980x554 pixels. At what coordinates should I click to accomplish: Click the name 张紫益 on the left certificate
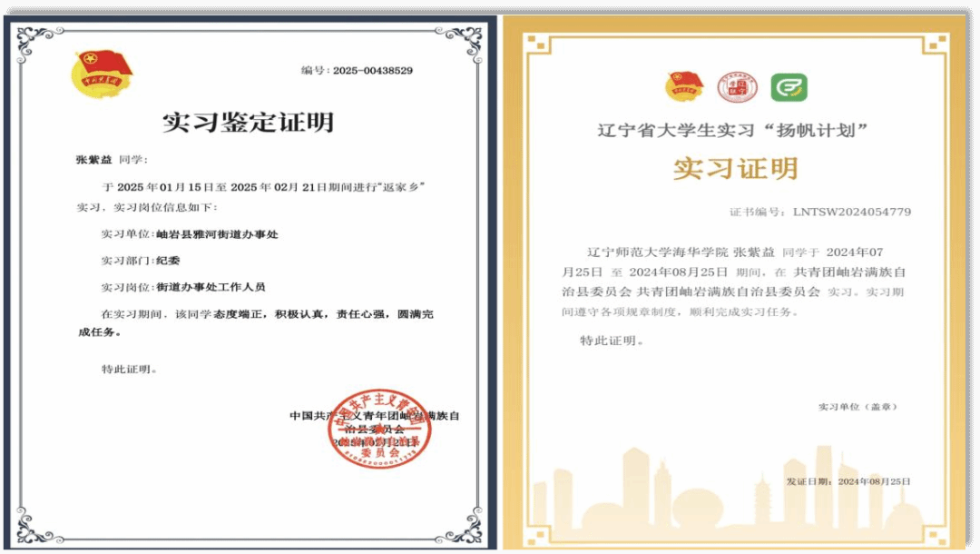coord(93,160)
